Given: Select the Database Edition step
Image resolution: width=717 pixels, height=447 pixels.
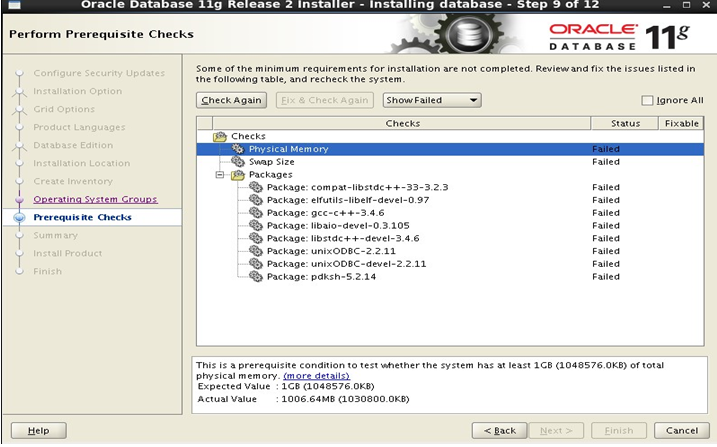Looking at the screenshot, I should click(x=73, y=145).
